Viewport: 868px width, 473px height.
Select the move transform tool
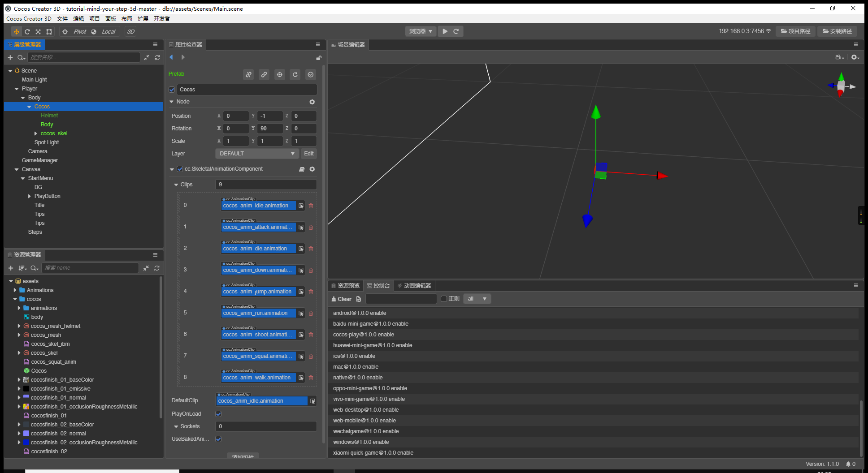coord(16,32)
